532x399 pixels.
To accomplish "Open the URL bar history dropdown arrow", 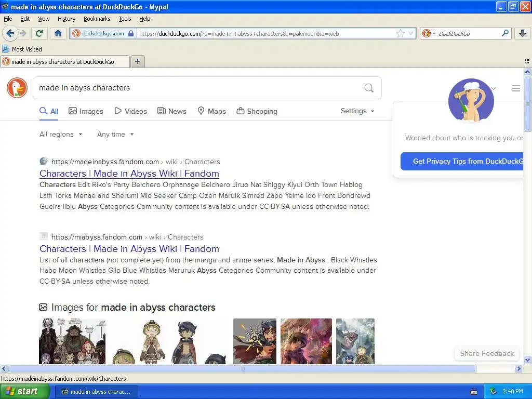I will point(410,33).
